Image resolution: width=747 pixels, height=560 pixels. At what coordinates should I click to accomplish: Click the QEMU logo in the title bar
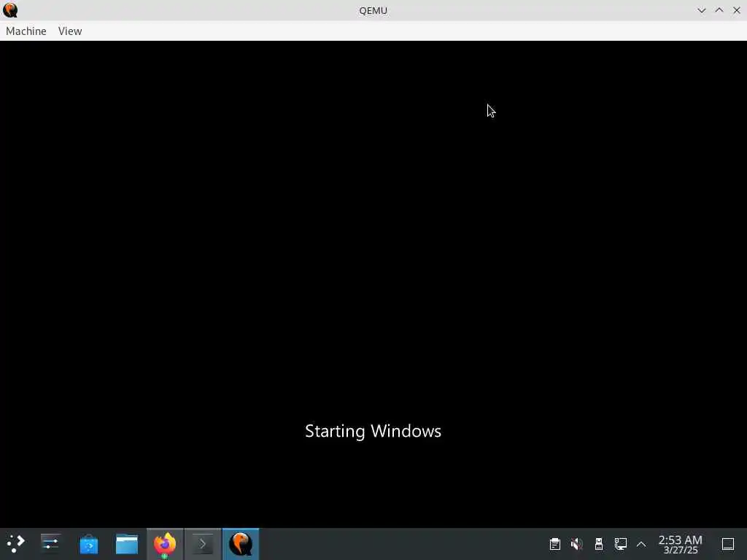point(10,10)
